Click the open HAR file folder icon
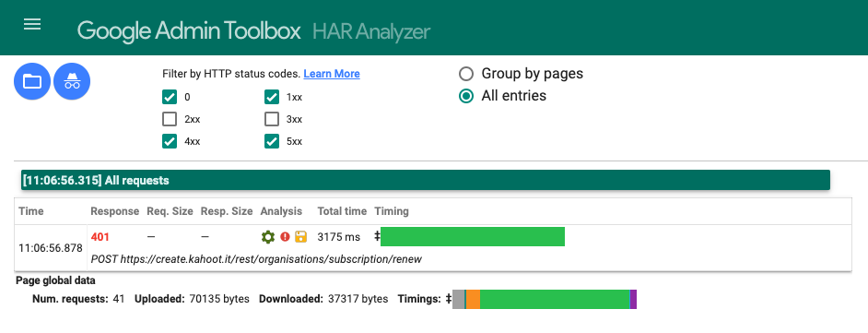The image size is (868, 333). tap(32, 81)
